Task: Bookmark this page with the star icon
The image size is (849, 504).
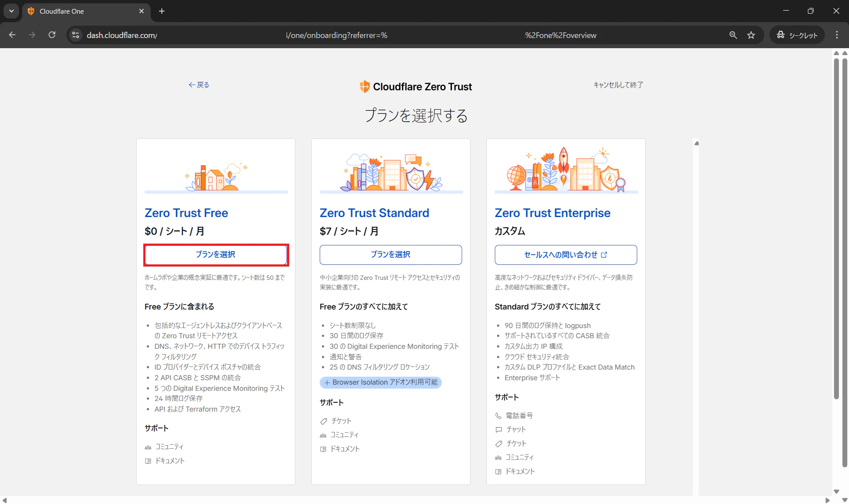Action: coord(751,35)
